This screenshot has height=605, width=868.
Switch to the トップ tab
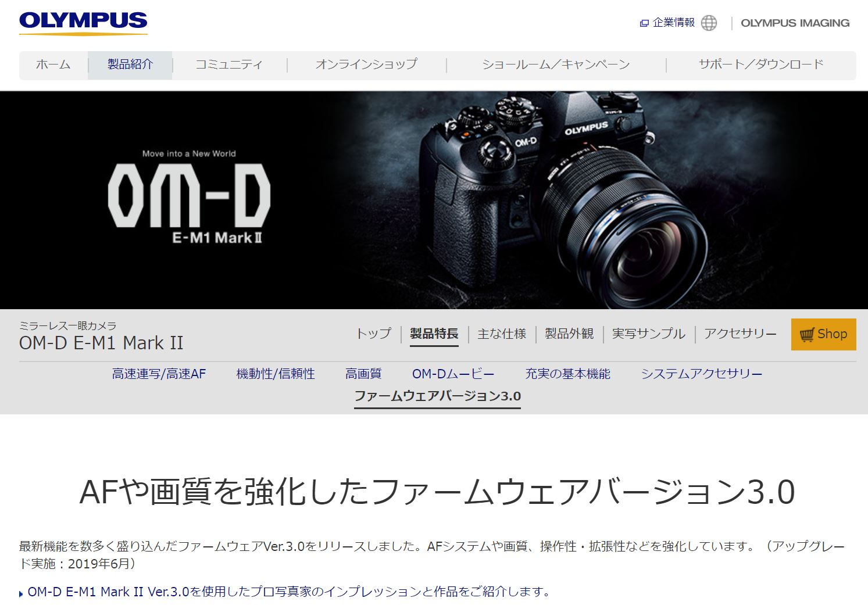pos(374,334)
